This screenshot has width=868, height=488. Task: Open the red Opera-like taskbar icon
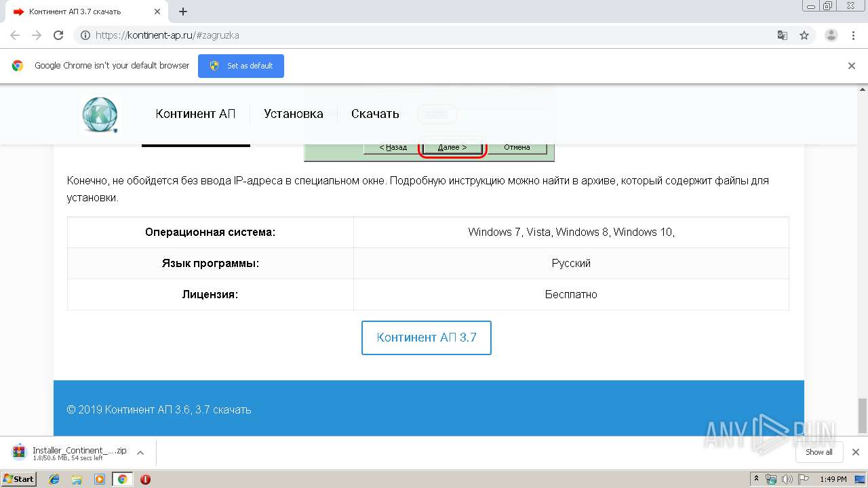point(145,479)
